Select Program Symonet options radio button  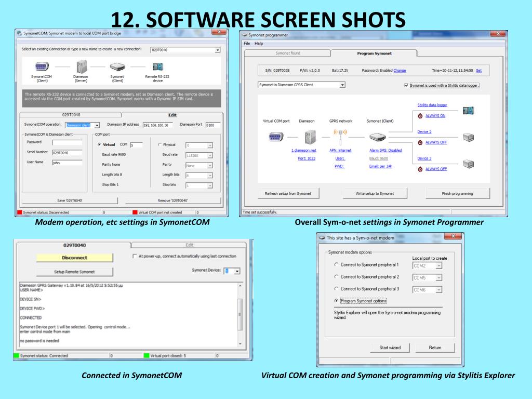pyautogui.click(x=336, y=301)
